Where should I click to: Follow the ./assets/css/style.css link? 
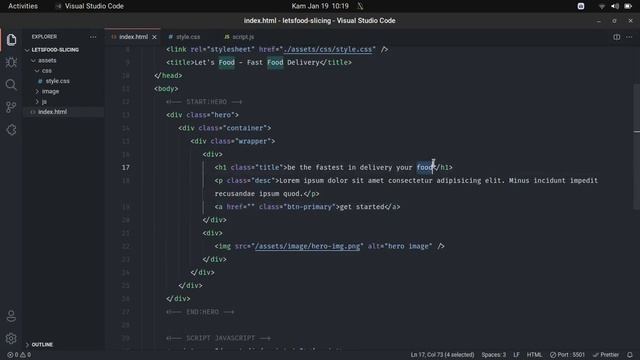(328, 49)
